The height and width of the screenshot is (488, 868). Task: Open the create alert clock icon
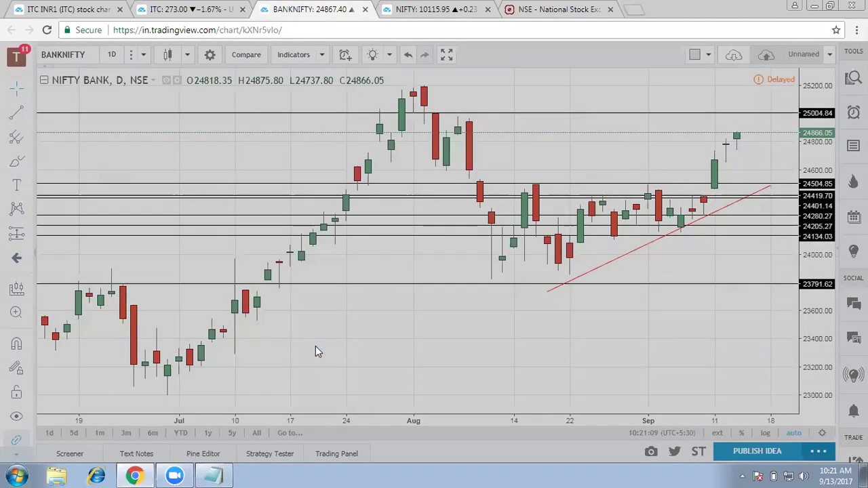click(345, 55)
